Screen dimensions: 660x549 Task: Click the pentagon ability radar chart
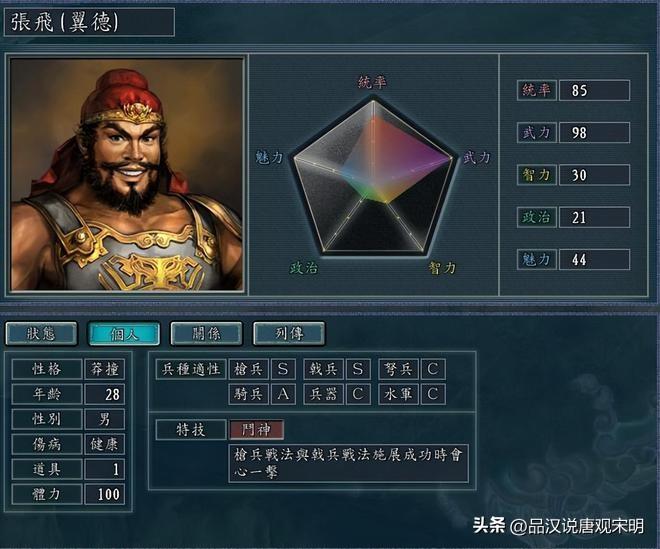373,177
